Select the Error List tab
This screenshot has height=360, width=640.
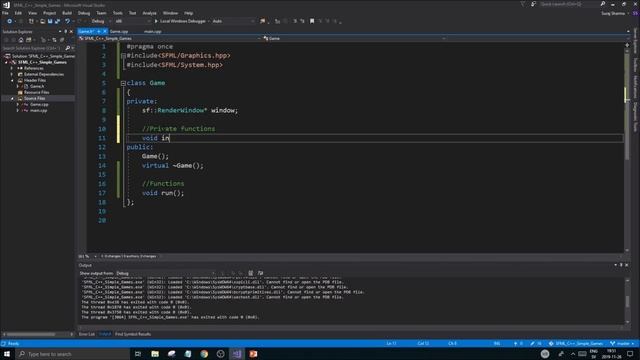(87, 334)
